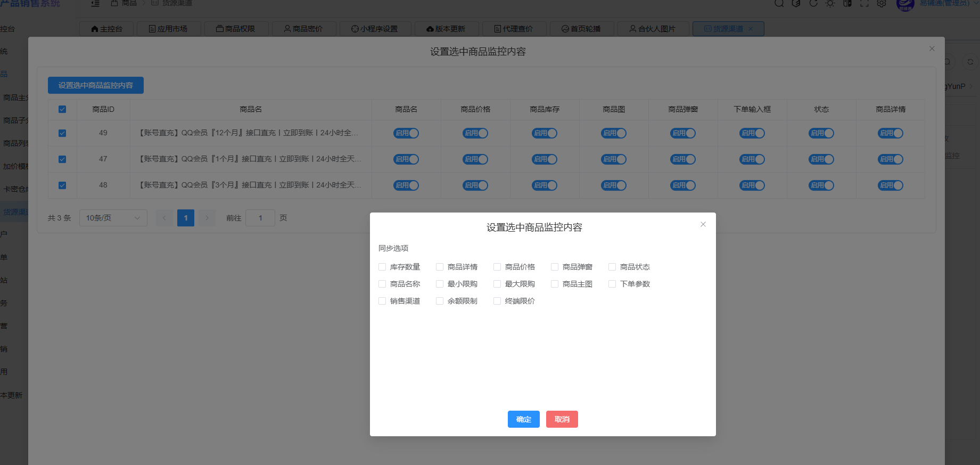This screenshot has width=980, height=465.
Task: Open the 10条/页 page size dropdown
Action: pos(113,218)
